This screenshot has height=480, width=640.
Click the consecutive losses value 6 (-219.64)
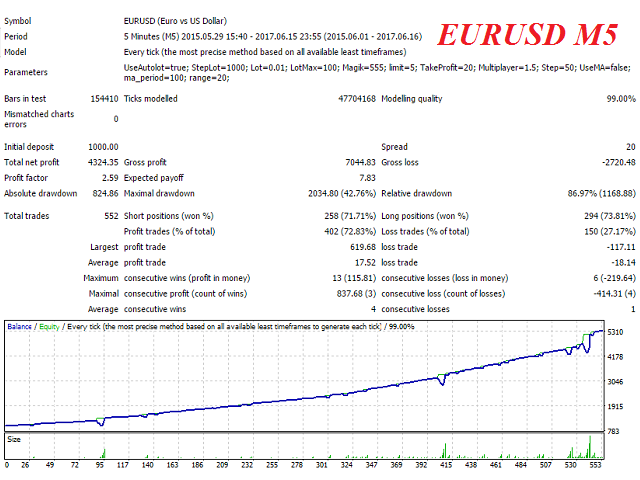coord(614,278)
